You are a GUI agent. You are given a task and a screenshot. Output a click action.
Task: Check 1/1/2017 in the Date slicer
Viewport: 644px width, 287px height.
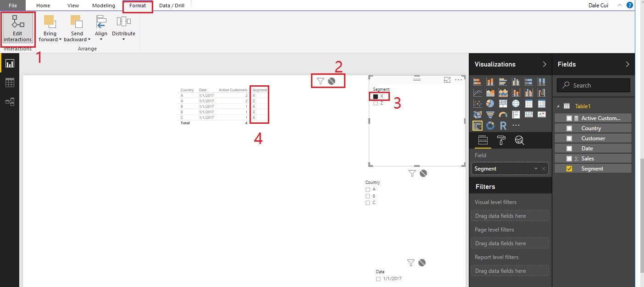(378, 279)
